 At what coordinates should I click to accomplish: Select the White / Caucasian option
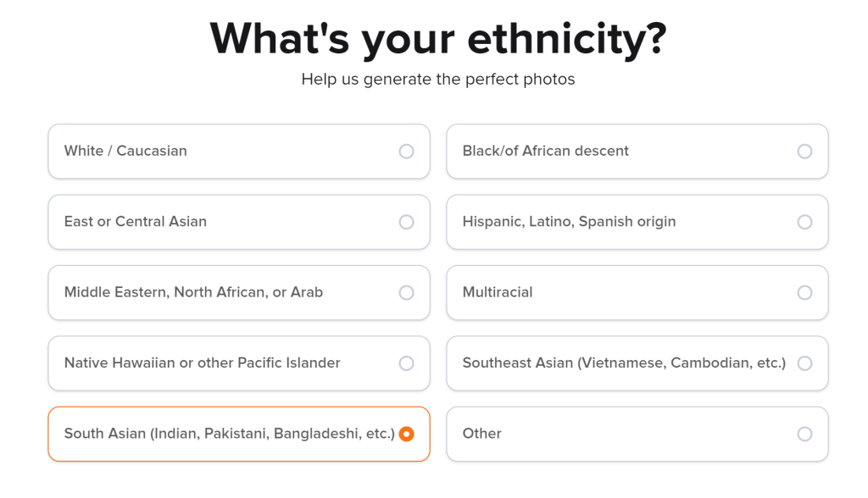coord(239,152)
